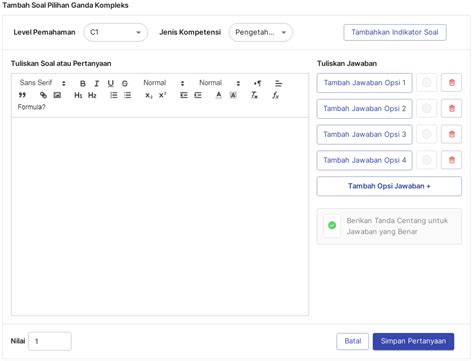The image size is (474, 361).
Task: Click the Nilai score input field
Action: 50,341
